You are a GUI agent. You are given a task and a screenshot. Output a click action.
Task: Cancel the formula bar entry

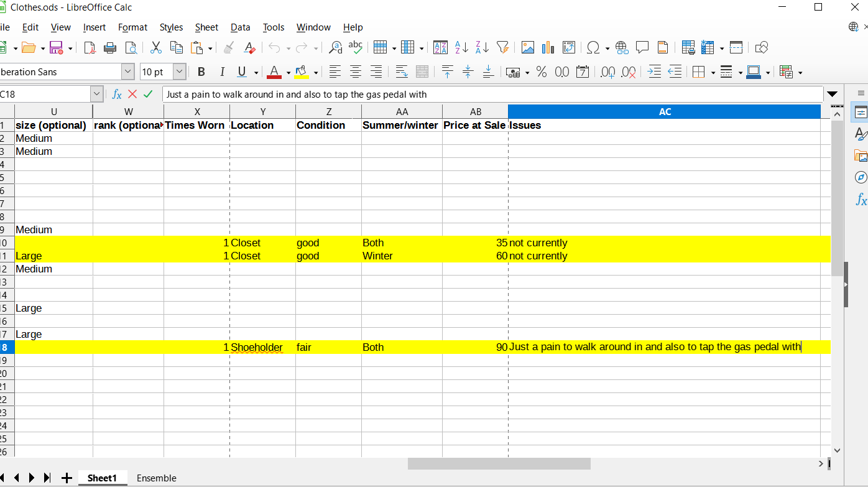tap(132, 95)
